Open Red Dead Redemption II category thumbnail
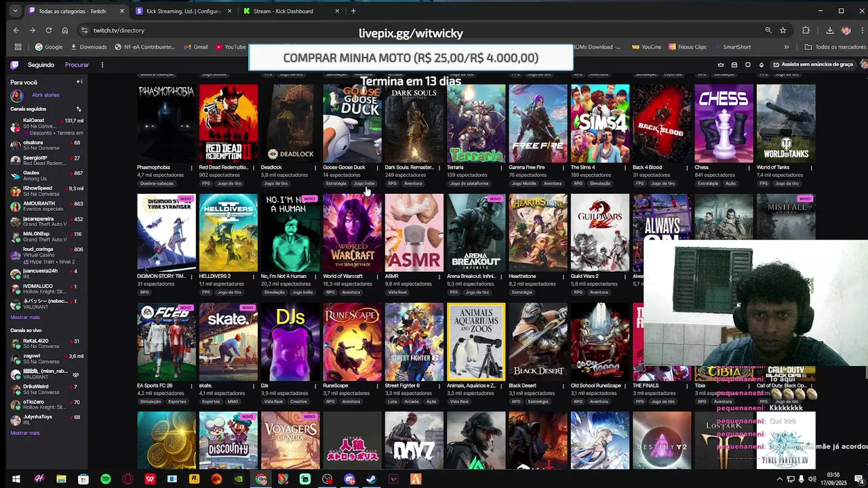Screen dimensions: 868x488 pyautogui.click(x=229, y=123)
